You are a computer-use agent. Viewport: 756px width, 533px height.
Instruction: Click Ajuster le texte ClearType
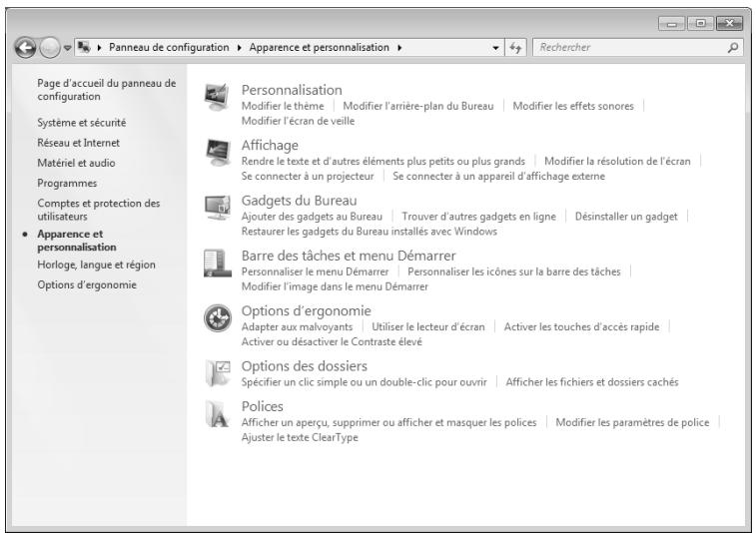coord(300,437)
